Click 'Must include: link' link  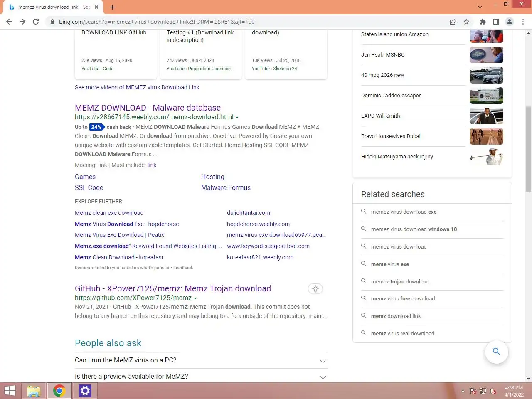pos(152,165)
